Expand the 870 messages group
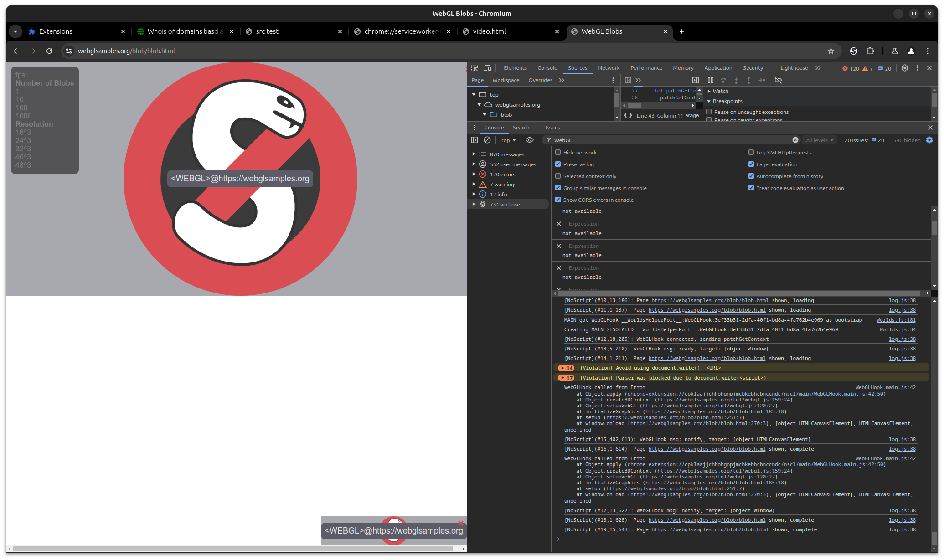This screenshot has height=560, width=944. [474, 154]
